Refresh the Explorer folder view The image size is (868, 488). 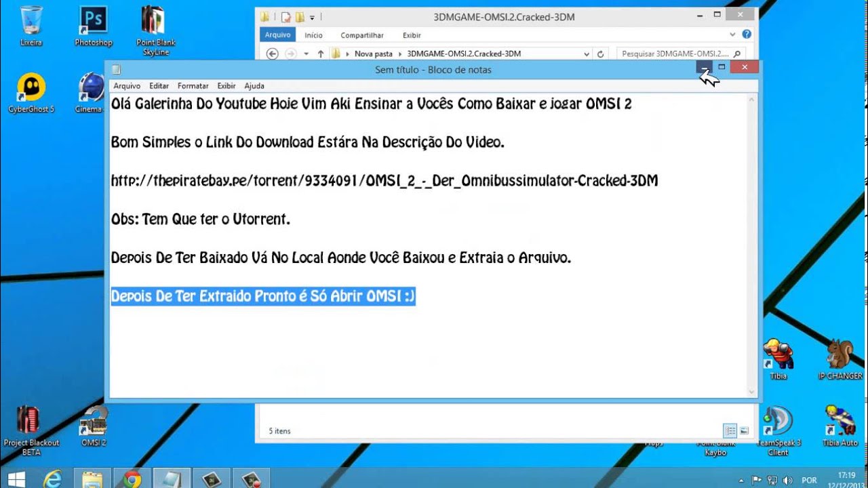(601, 54)
